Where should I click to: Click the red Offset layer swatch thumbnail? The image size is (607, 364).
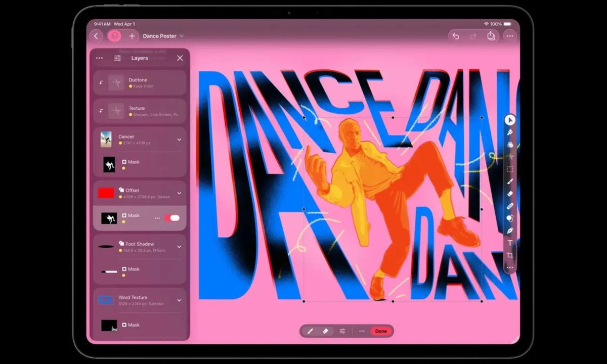click(106, 193)
